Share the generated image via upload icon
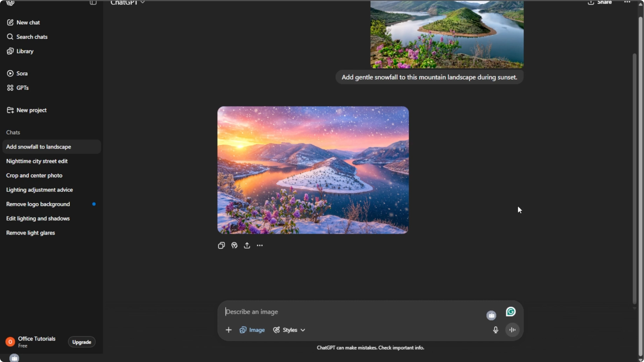Screen dimensions: 644x362 point(247,246)
